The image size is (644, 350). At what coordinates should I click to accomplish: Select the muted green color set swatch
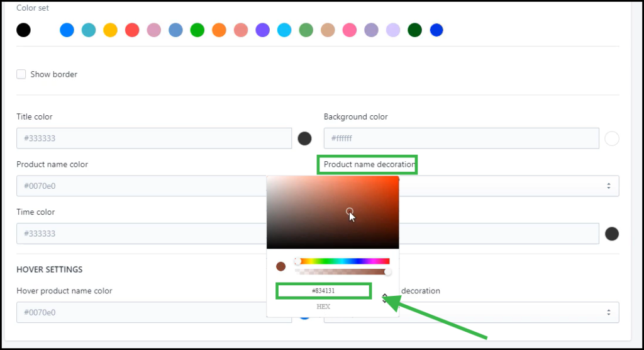[x=306, y=30]
